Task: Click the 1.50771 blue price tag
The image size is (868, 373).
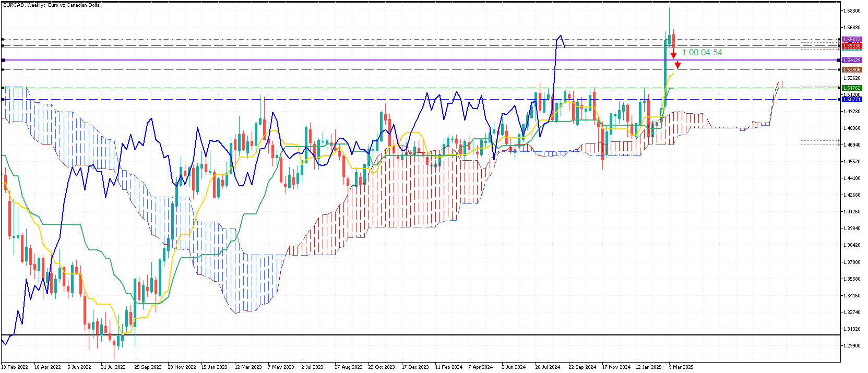Action: point(852,99)
